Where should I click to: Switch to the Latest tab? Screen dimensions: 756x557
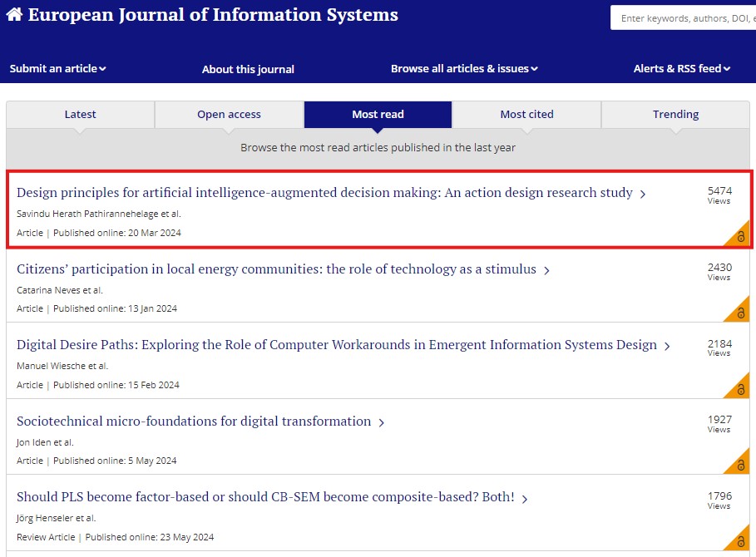click(x=80, y=114)
